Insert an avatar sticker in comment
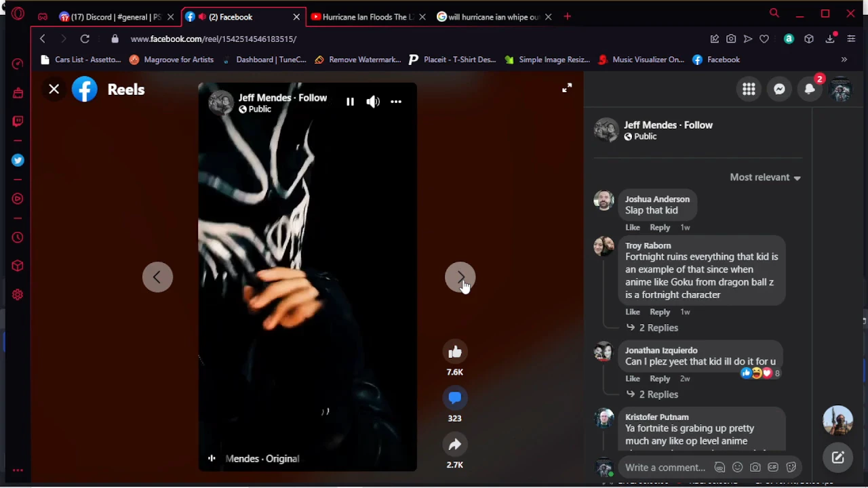 719,468
